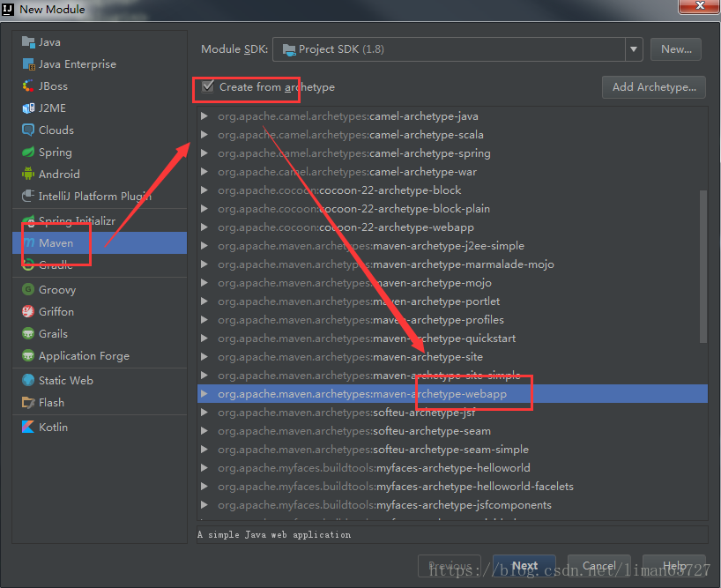The width and height of the screenshot is (721, 588).
Task: Click the Static Web globe icon
Action: 28,380
